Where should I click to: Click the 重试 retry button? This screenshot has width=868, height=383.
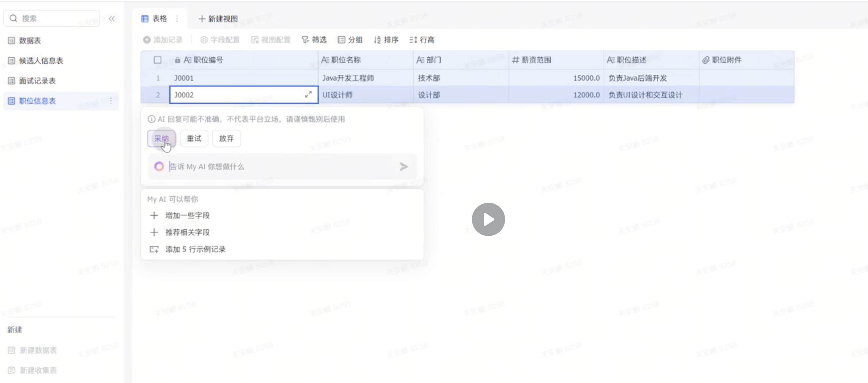[x=194, y=138]
